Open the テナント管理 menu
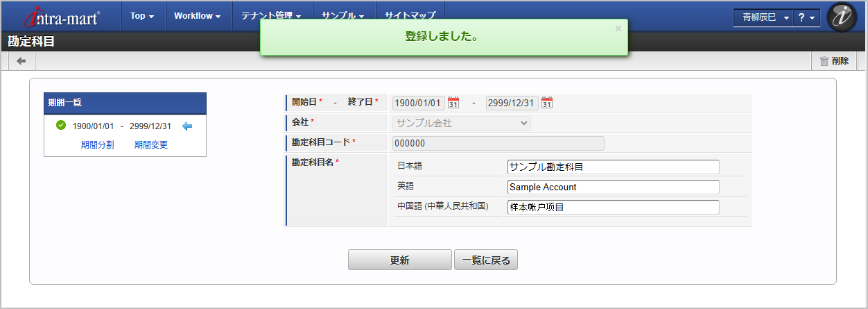 point(271,15)
